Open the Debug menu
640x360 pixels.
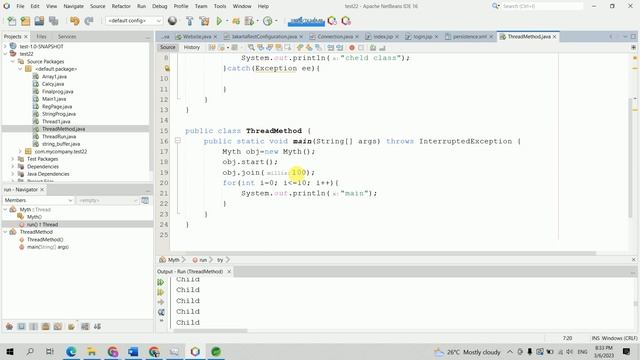[160, 6]
